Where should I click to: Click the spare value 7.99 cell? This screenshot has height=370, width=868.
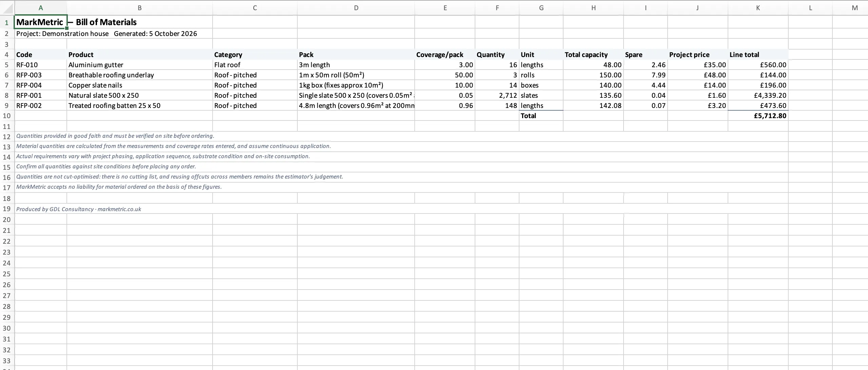(646, 75)
